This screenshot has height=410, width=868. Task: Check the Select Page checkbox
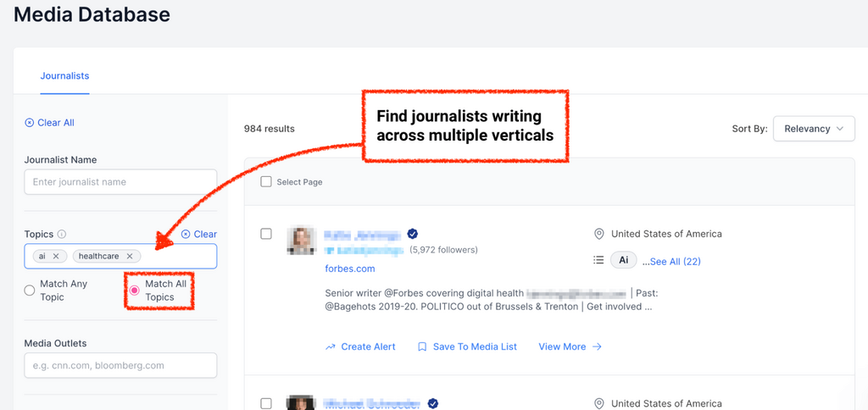[x=266, y=182]
